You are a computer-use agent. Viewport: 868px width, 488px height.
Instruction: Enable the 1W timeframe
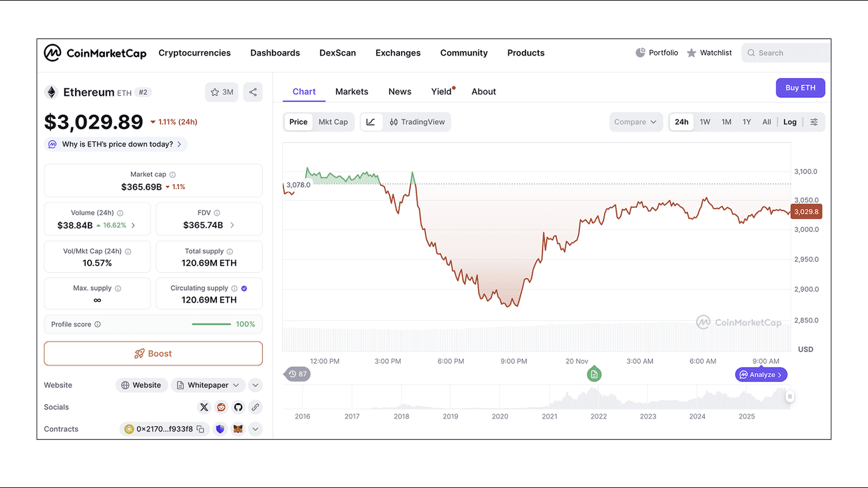coord(705,122)
